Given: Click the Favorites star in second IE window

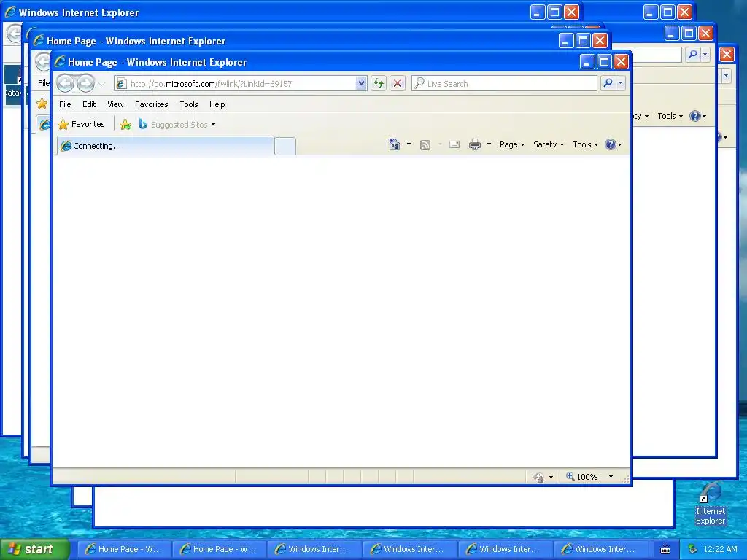Looking at the screenshot, I should pyautogui.click(x=42, y=104).
